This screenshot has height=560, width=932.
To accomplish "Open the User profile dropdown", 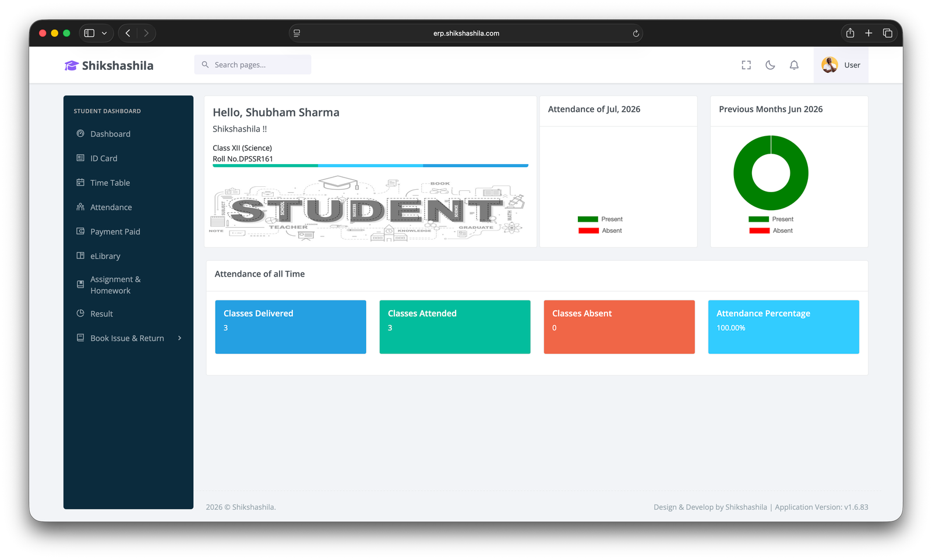I will coord(841,65).
